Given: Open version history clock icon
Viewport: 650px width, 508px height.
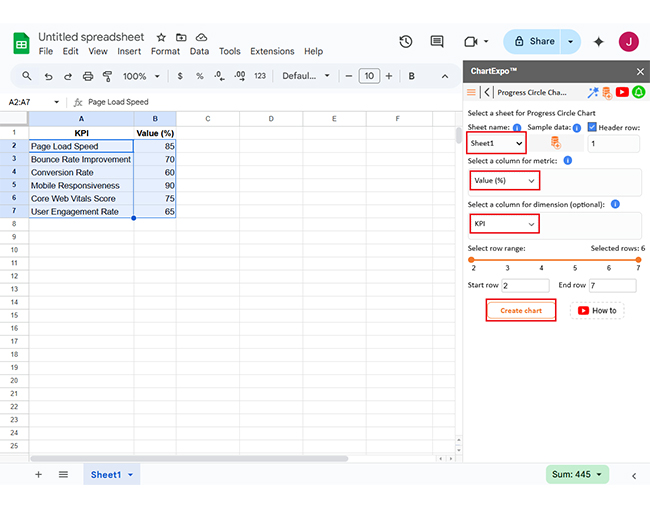Looking at the screenshot, I should tap(405, 41).
